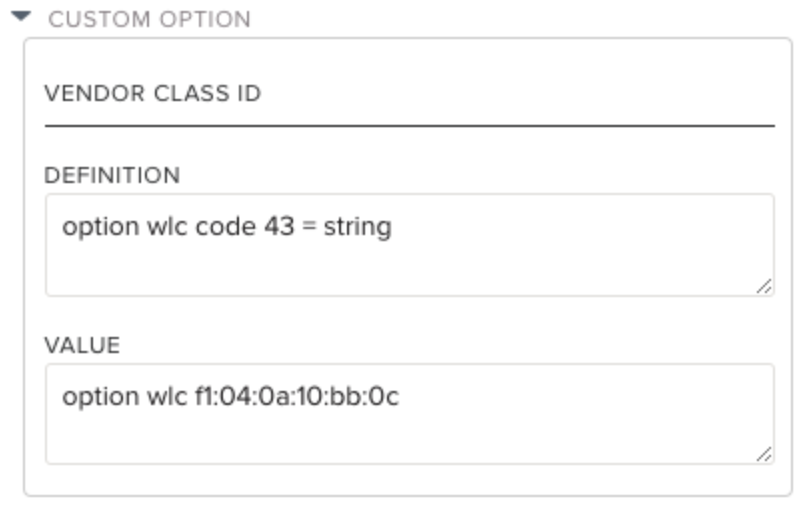The height and width of the screenshot is (508, 806).
Task: Focus the Vendor Class ID input field
Action: 409,94
